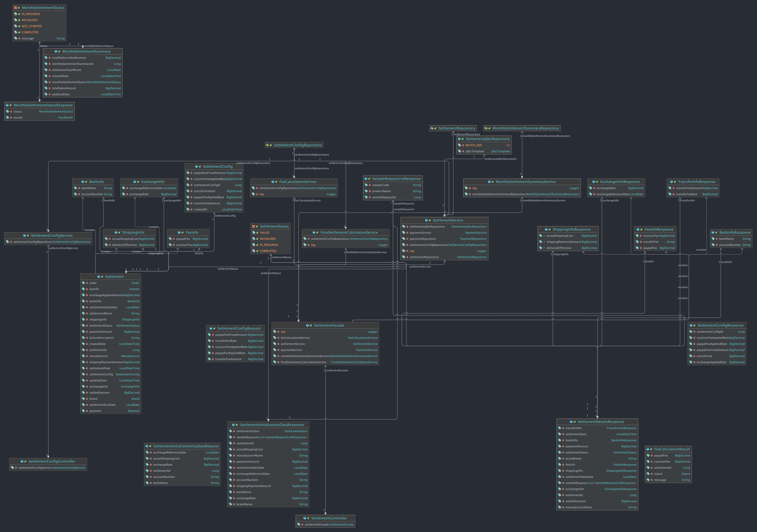
Task: Click the class icon of FeeCalculationService
Action: point(273,182)
